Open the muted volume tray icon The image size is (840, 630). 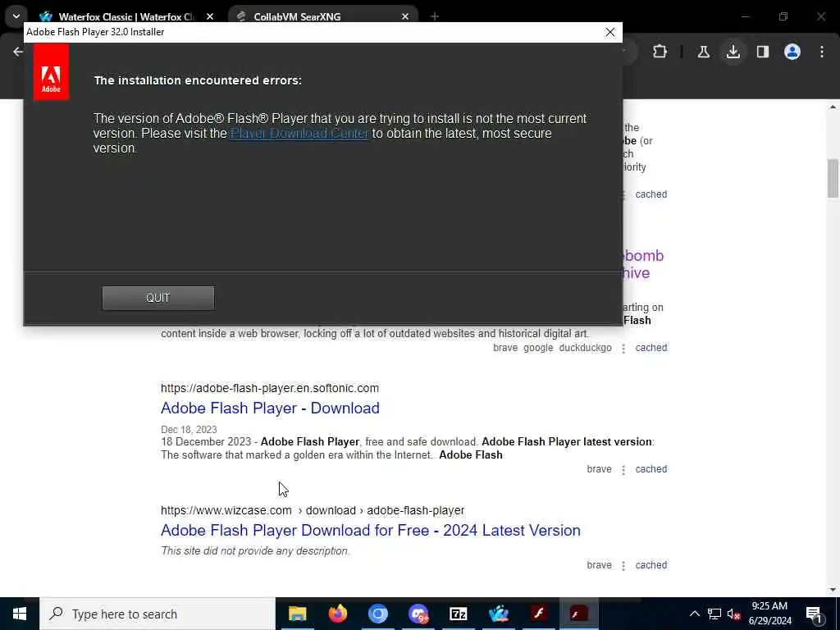tap(733, 614)
